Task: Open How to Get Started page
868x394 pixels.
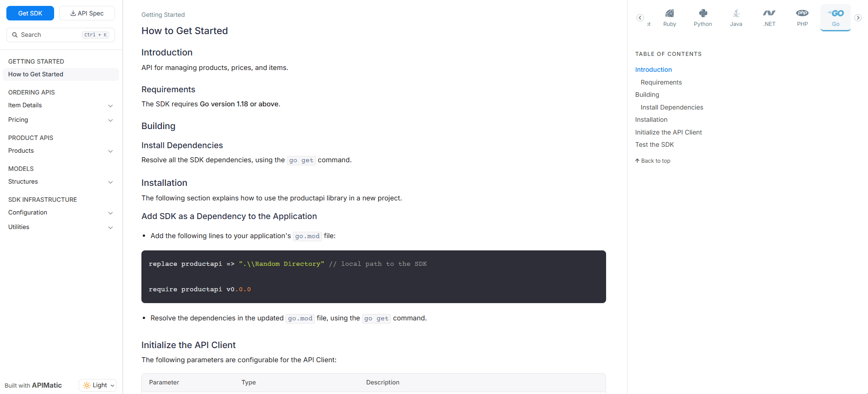Action: click(35, 75)
